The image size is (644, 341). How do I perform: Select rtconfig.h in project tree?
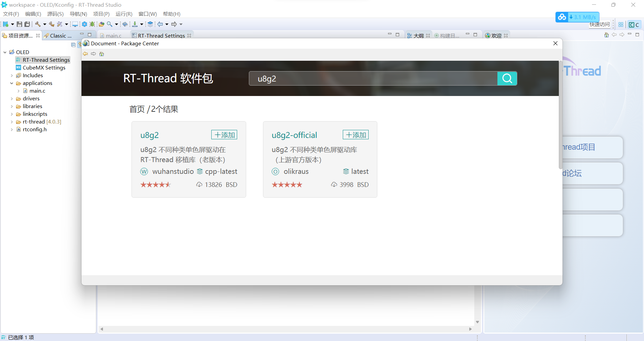[x=35, y=130]
